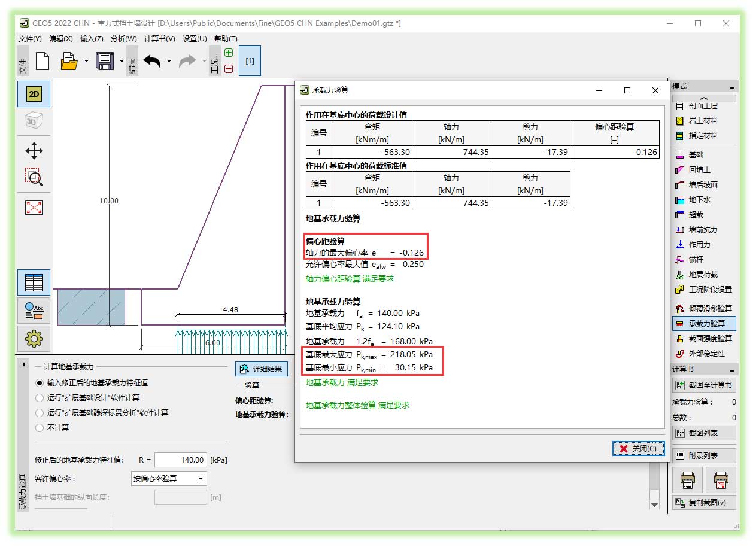Save the project with floppy disk icon
This screenshot has width=756, height=547.
(x=105, y=61)
